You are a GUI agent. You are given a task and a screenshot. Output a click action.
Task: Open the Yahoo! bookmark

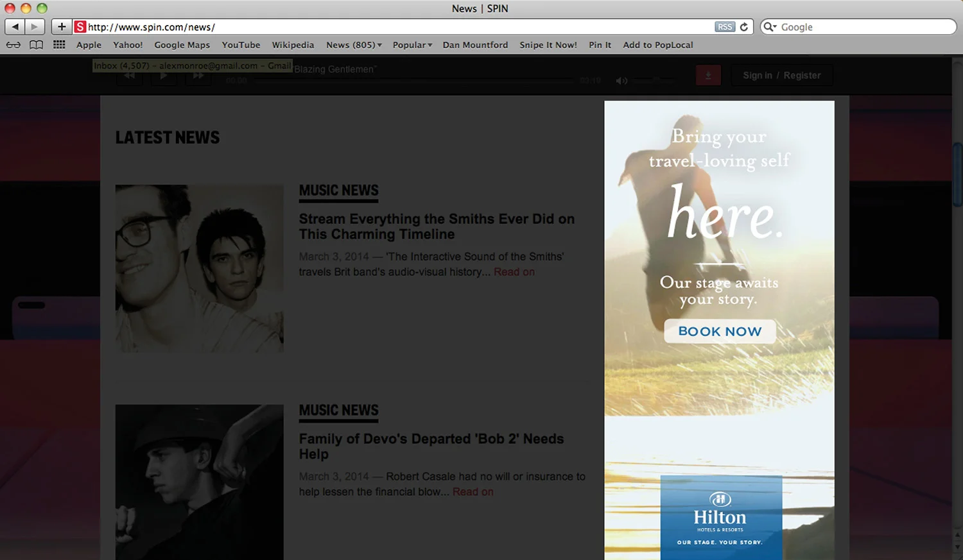tap(128, 45)
